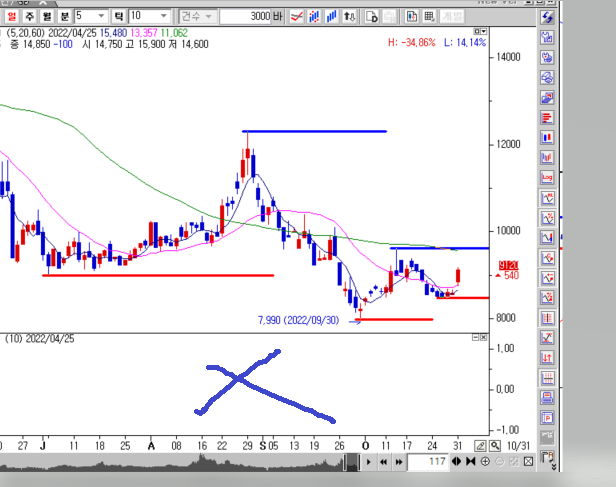The image size is (616, 487).
Task: Click the Log scale icon in sidebar
Action: point(547,177)
